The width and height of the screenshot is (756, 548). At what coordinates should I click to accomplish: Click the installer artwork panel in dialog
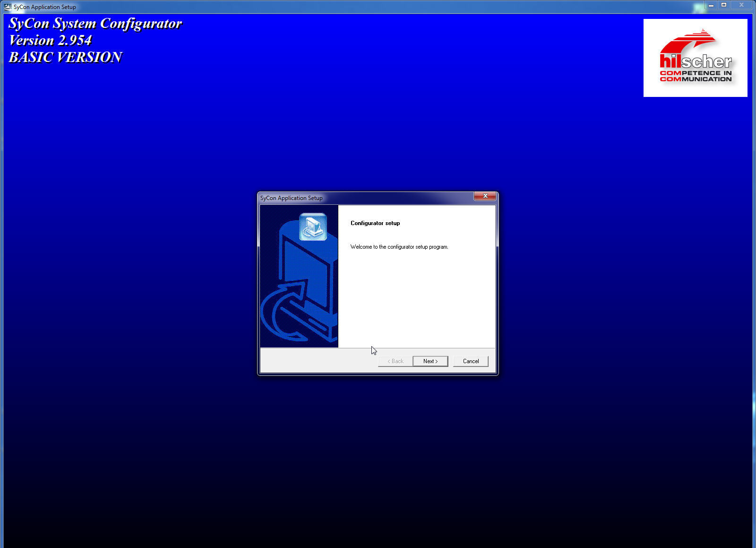299,276
